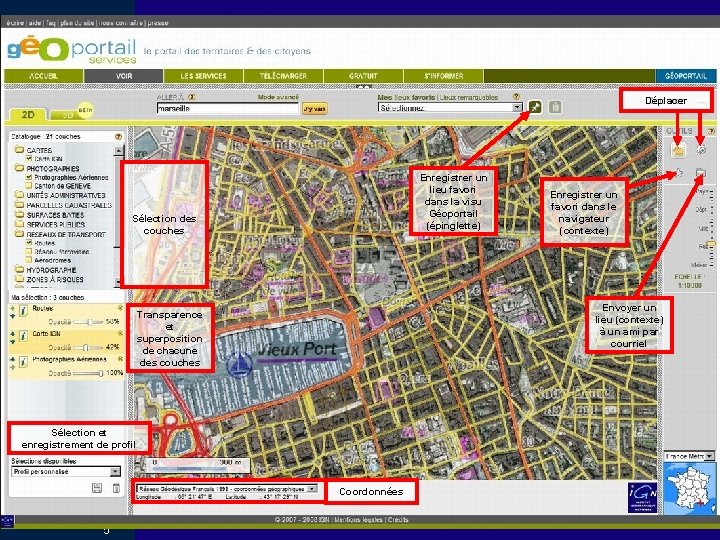Check the Canton de GENEVE layer
Image resolution: width=720 pixels, height=540 pixels.
(29, 186)
